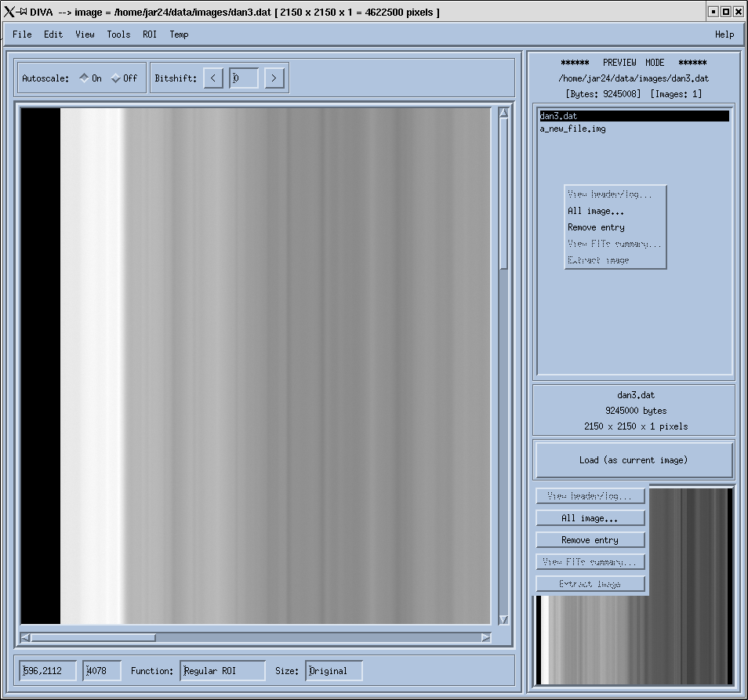The width and height of the screenshot is (748, 700).
Task: Open the Help menu
Action: click(x=724, y=34)
